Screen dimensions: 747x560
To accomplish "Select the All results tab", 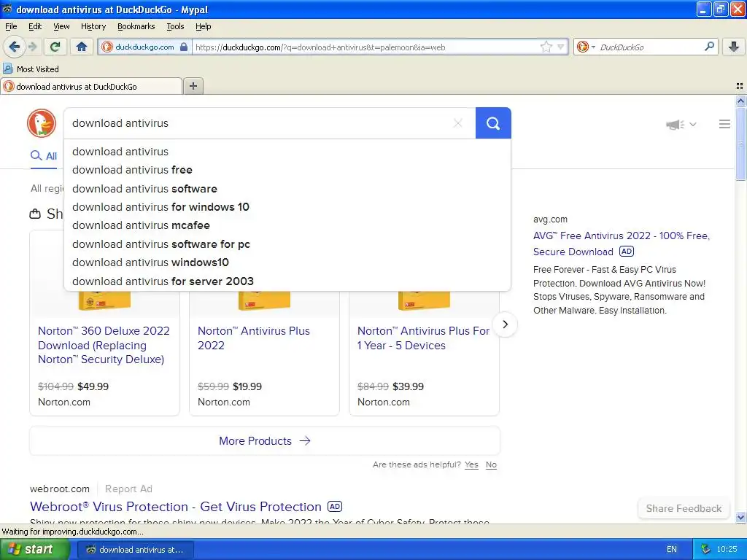I will click(x=44, y=156).
